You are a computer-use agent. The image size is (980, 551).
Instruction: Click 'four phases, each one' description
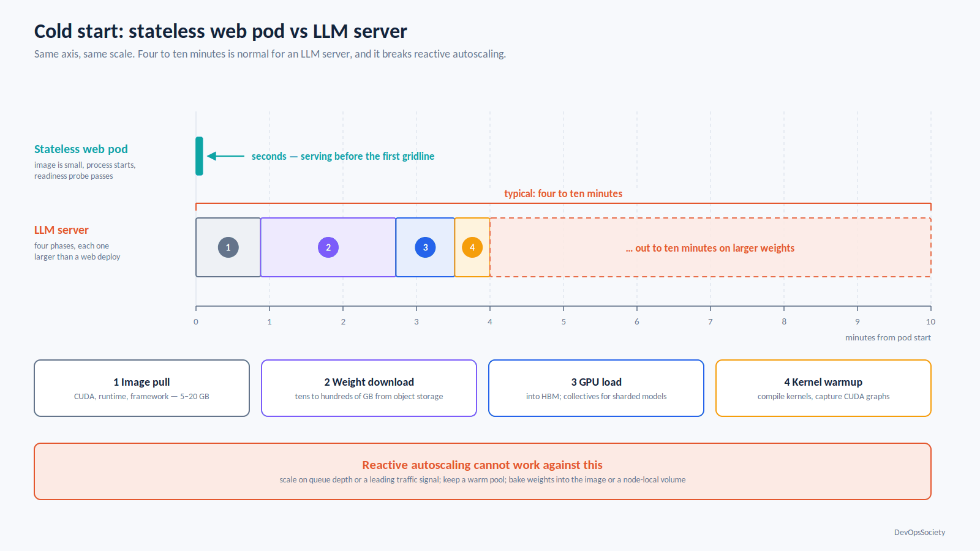click(72, 246)
